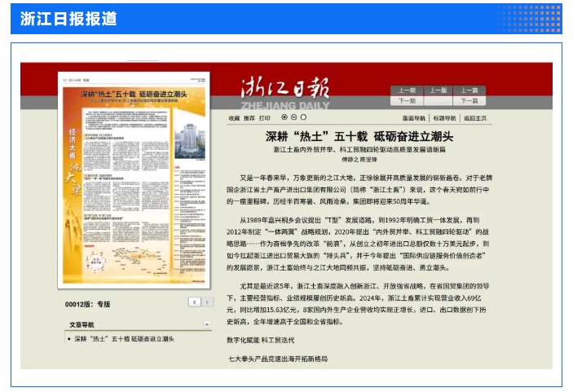Click the next page arrow below the thumbnail
The image size is (573, 392).
tap(207, 302)
